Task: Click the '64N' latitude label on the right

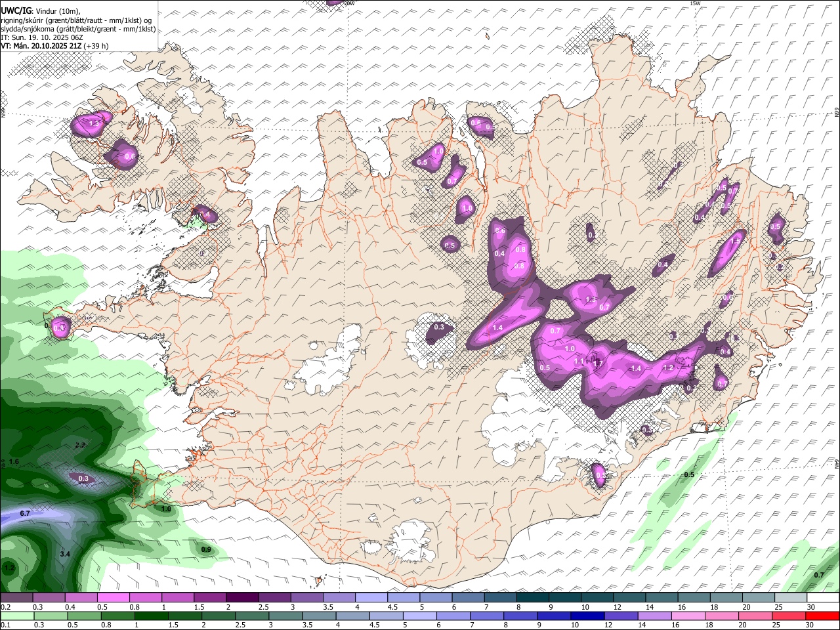Action: 837,463
